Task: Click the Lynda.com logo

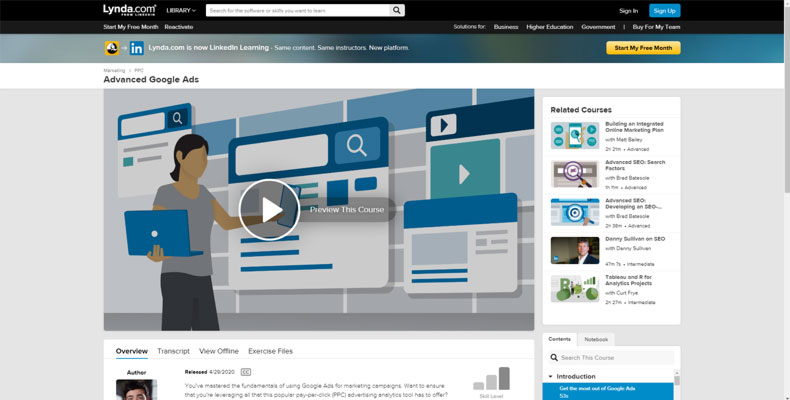Action: [129, 10]
